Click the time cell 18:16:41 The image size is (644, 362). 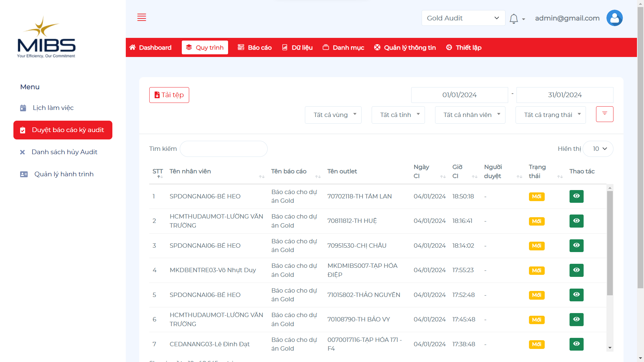point(462,221)
